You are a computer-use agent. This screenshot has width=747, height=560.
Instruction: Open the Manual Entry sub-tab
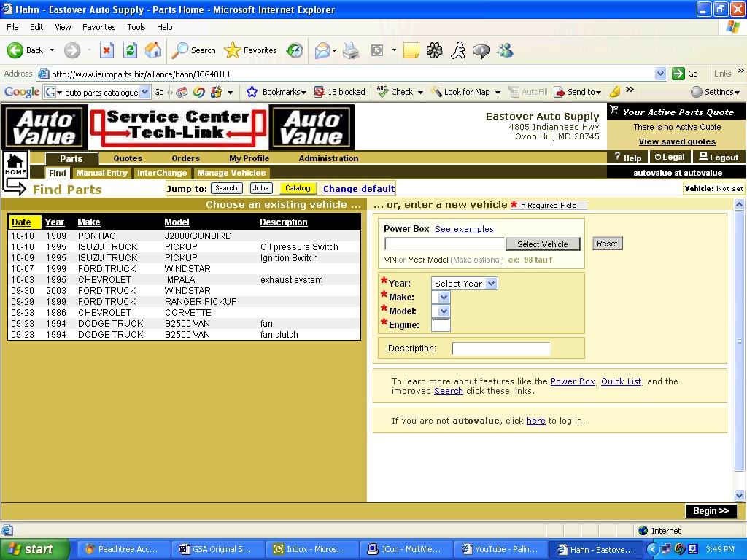(101, 173)
